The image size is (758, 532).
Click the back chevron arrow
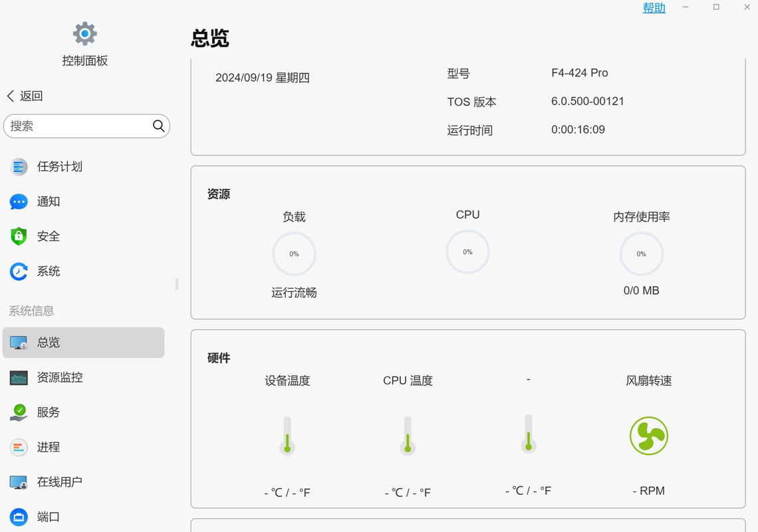click(11, 96)
